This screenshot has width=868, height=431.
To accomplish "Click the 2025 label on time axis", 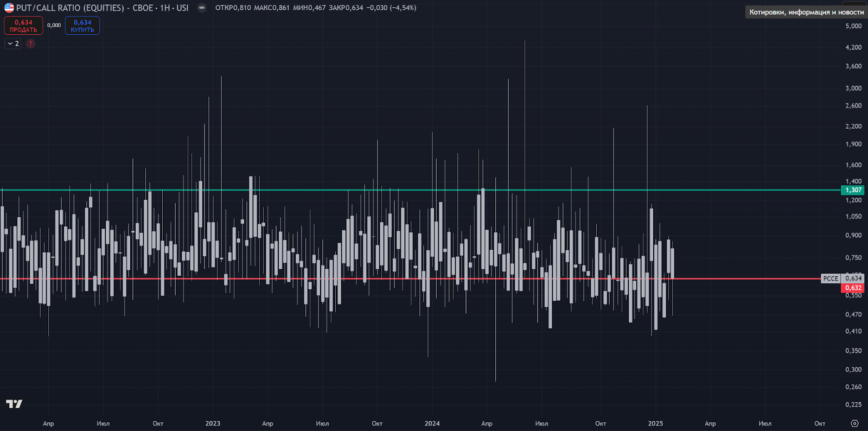I will 655,423.
